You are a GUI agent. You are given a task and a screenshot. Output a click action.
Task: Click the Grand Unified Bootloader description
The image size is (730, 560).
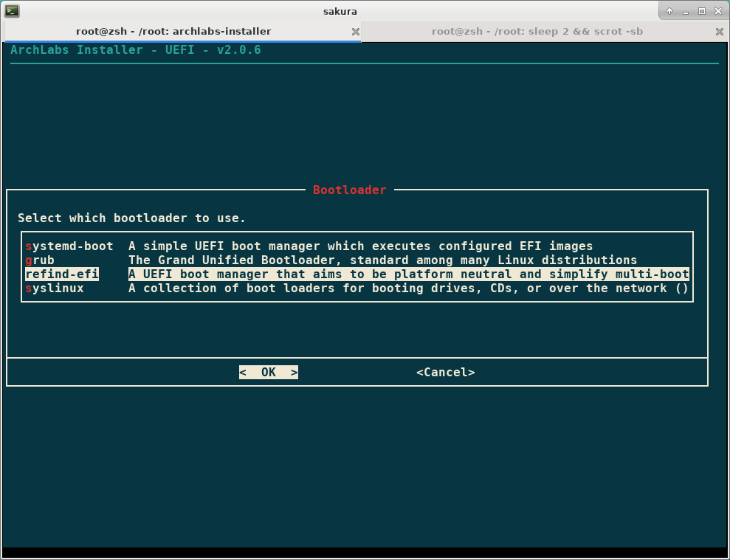pos(382,260)
